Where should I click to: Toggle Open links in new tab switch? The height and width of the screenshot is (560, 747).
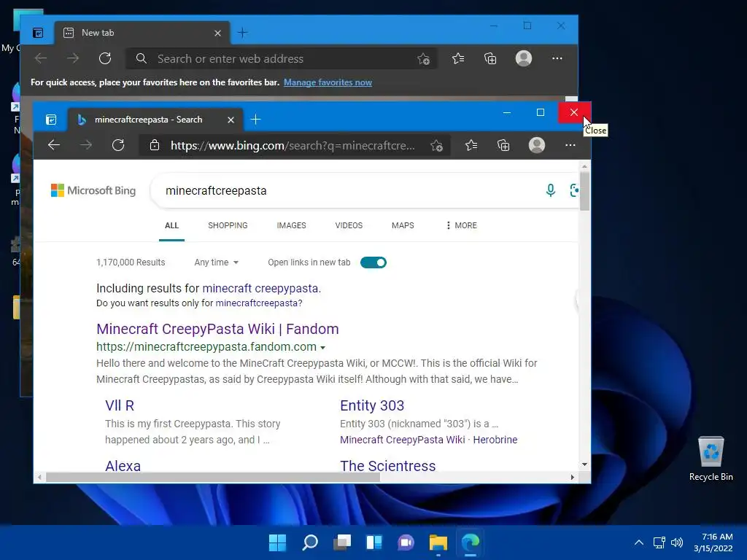(x=373, y=262)
